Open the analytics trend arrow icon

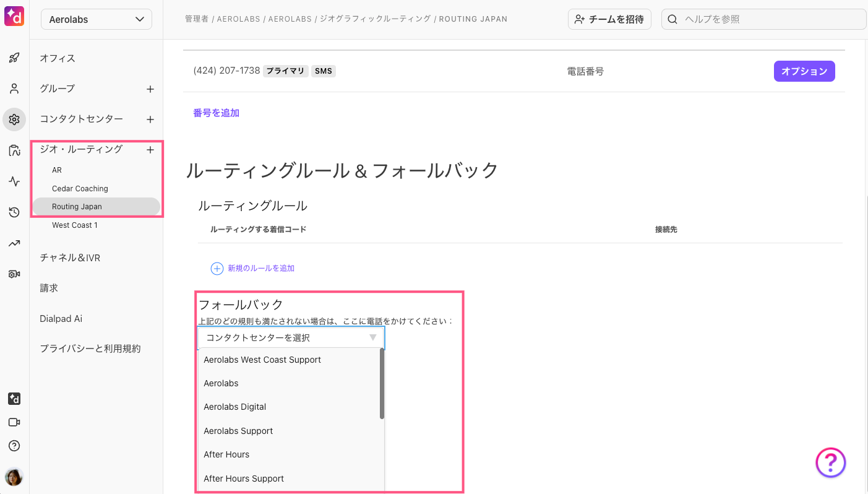14,243
